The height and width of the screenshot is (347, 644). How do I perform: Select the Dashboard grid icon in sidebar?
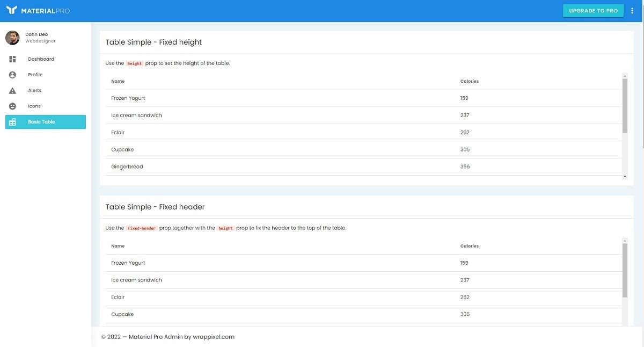coord(12,59)
